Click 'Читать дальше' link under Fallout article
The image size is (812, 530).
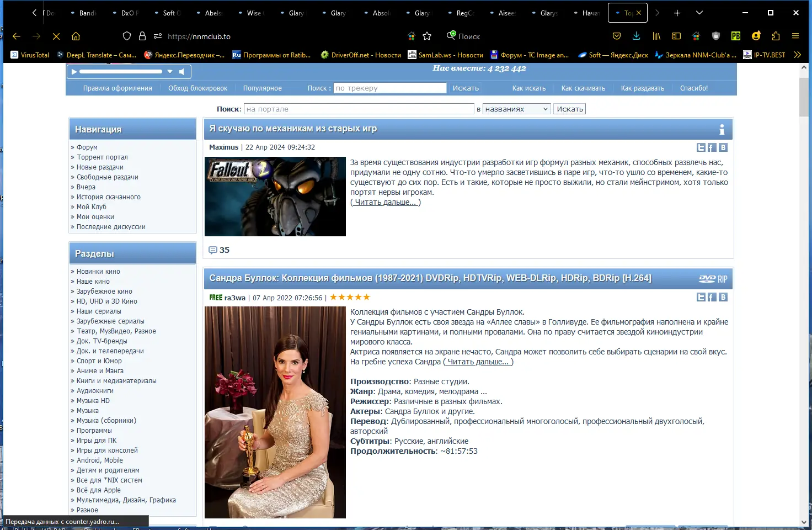click(386, 202)
